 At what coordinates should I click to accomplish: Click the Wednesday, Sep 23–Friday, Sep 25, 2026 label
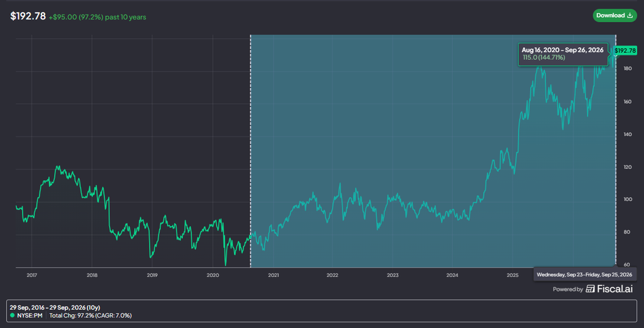pos(584,274)
